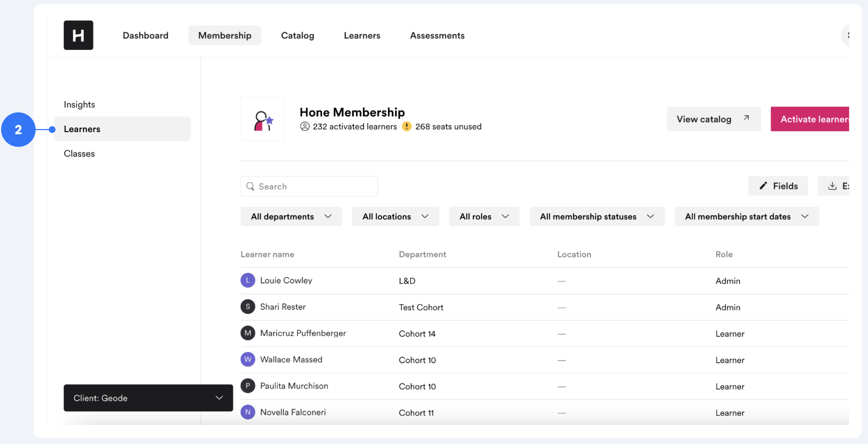Image resolution: width=868 pixels, height=444 pixels.
Task: Click Maricruz Puffenberger's avatar
Action: click(x=248, y=333)
